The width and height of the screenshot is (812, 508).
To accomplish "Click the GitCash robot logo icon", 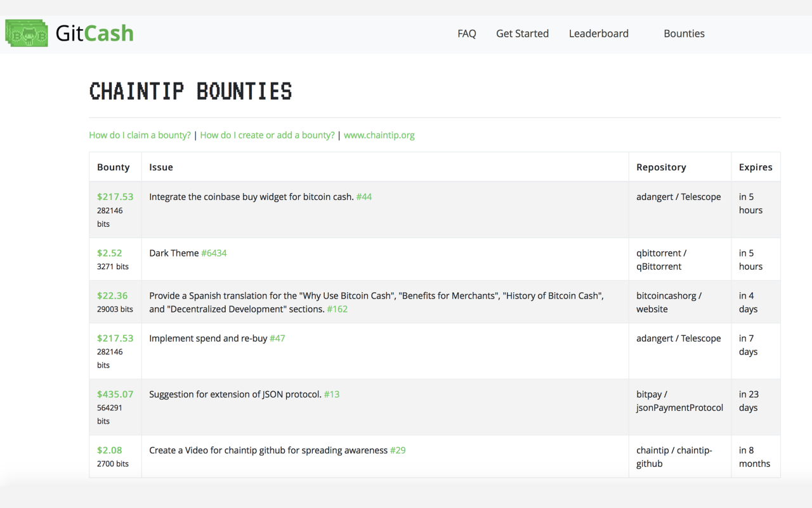I will 27,32.
